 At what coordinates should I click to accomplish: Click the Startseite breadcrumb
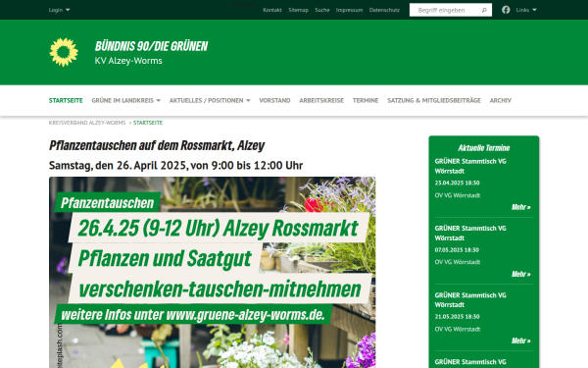point(148,123)
